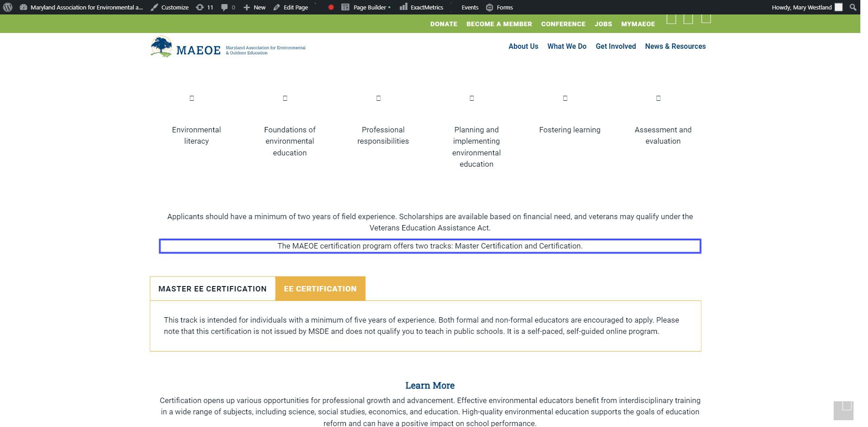
Task: Open the 11 pending updates
Action: coord(204,7)
